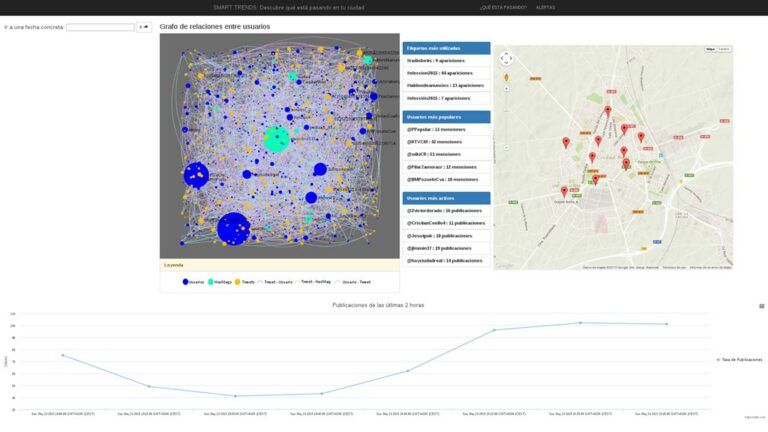Click the map pan control
This screenshot has height=432, width=768.
506,59
